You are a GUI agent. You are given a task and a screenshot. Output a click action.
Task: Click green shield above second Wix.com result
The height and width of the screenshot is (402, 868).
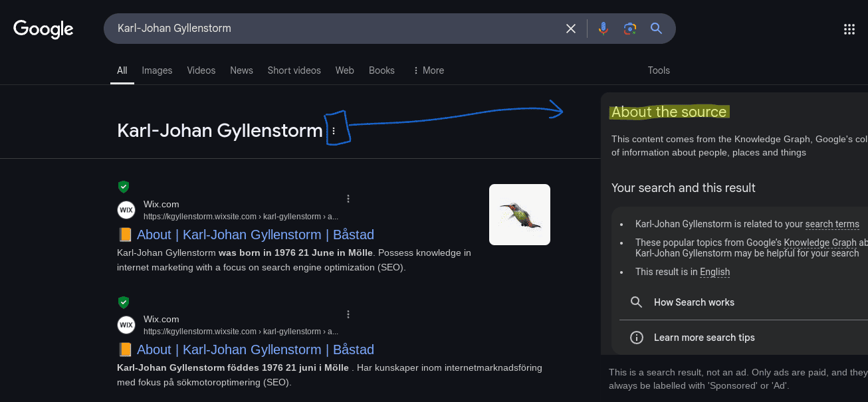click(124, 302)
